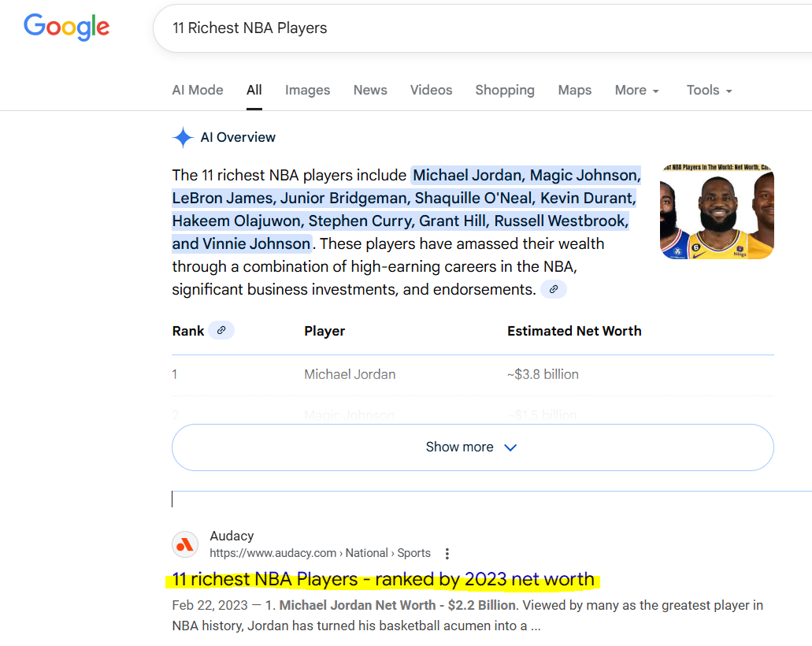Open the Maps tab

[x=574, y=91]
